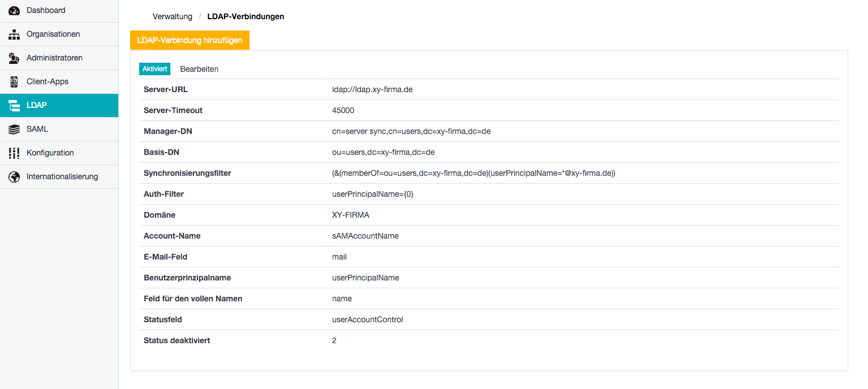Click the LDAP-Verbindungen breadcrumb
The width and height of the screenshot is (868, 389).
tap(246, 16)
